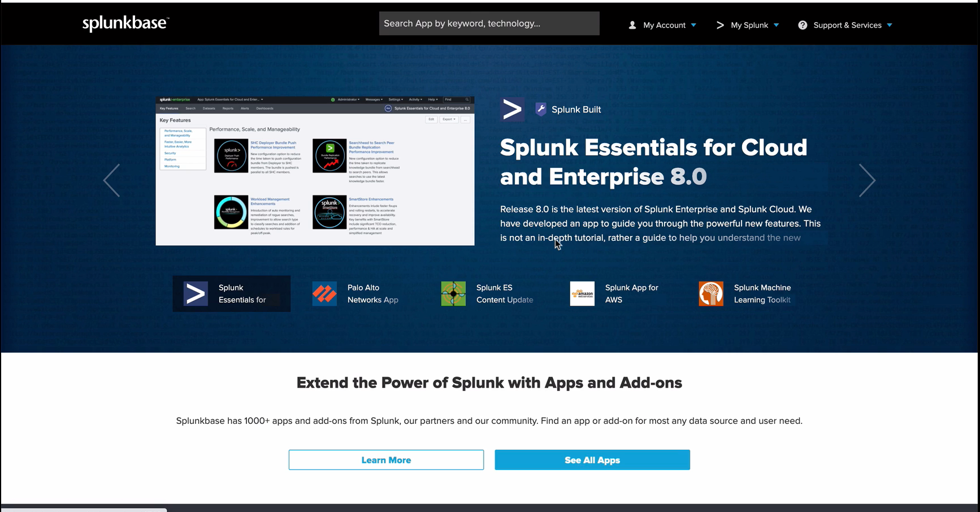Click the app search input field

tap(489, 24)
